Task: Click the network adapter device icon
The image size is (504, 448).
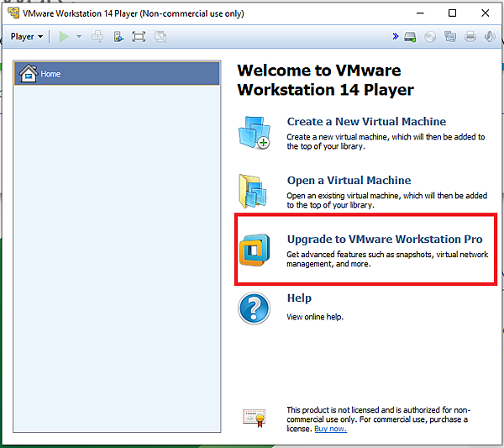Action: [x=450, y=37]
